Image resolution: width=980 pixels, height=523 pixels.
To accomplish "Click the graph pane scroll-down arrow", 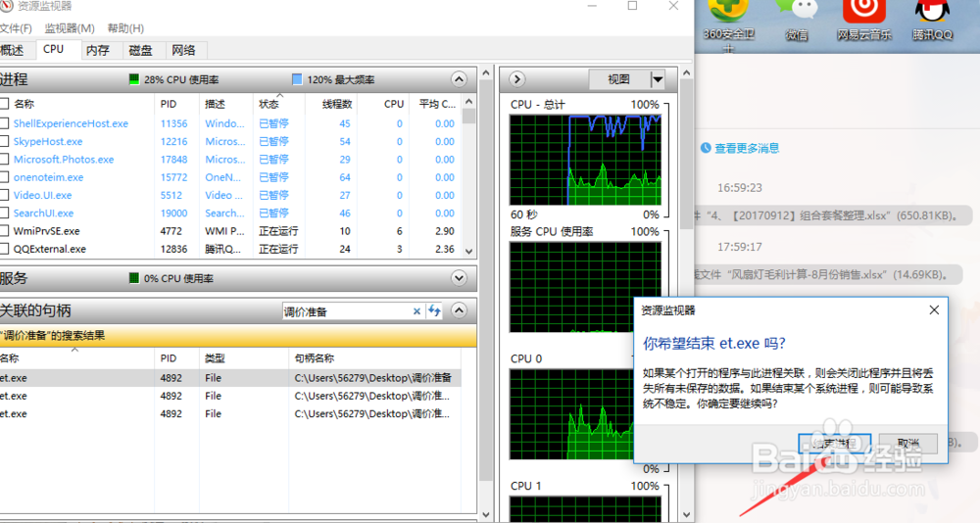I will click(686, 515).
